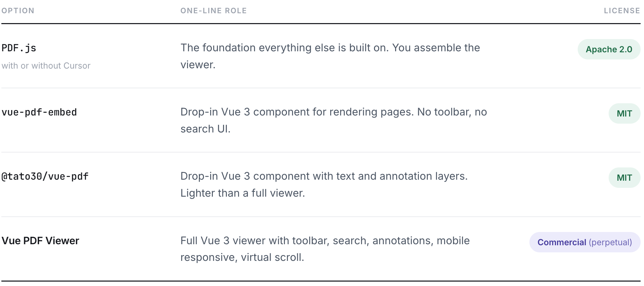Click the word 'Commercial' in the purple badge
The width and height of the screenshot is (644, 286).
(562, 242)
